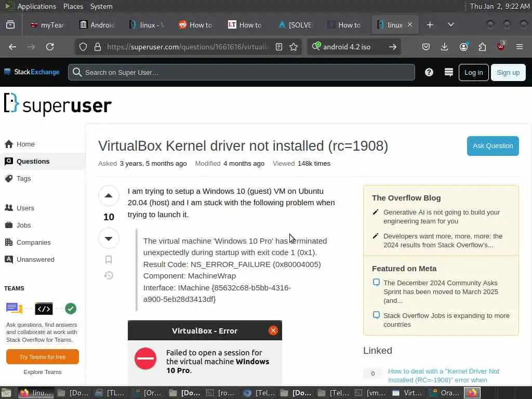Reload the page with the refresh icon

coord(50,47)
